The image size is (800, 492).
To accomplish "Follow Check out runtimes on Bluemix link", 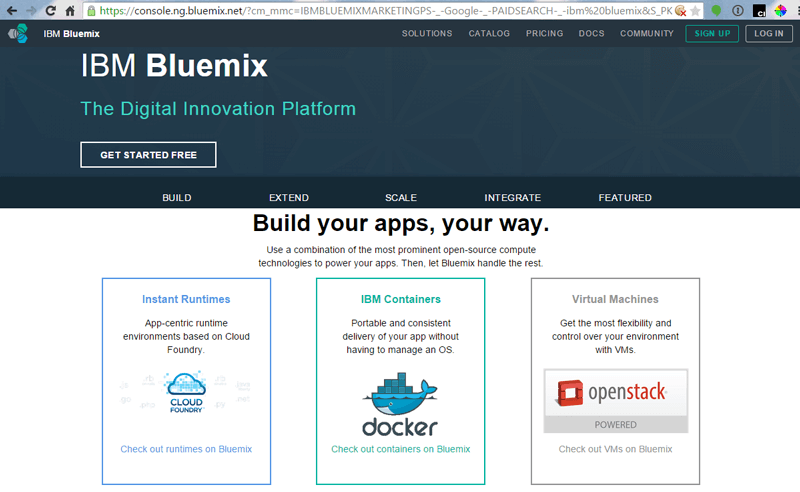I will click(x=186, y=449).
